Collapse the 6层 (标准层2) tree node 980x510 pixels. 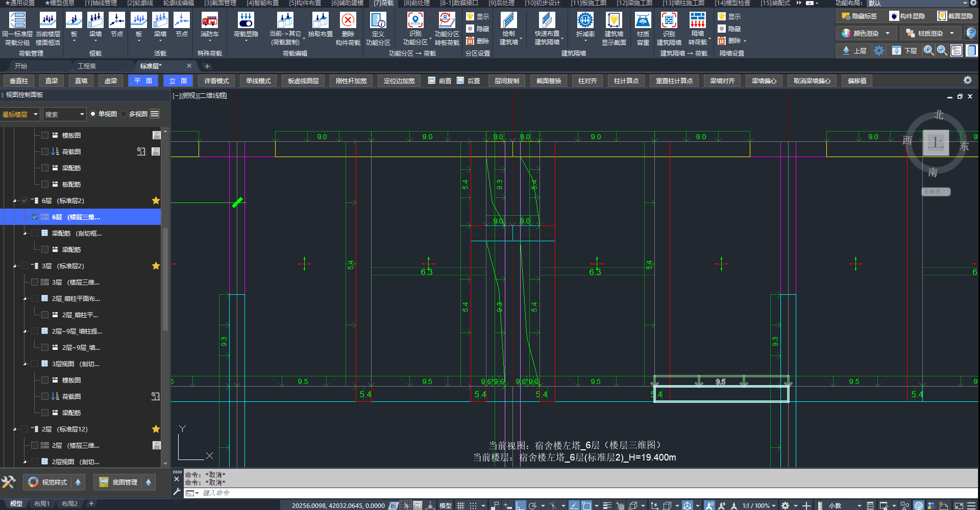tap(15, 201)
